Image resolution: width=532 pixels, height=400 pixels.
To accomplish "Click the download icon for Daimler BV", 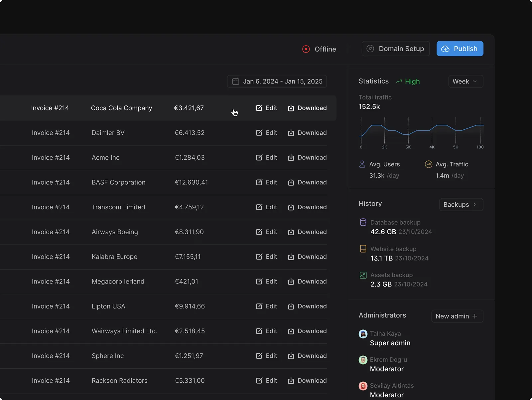I will (291, 133).
